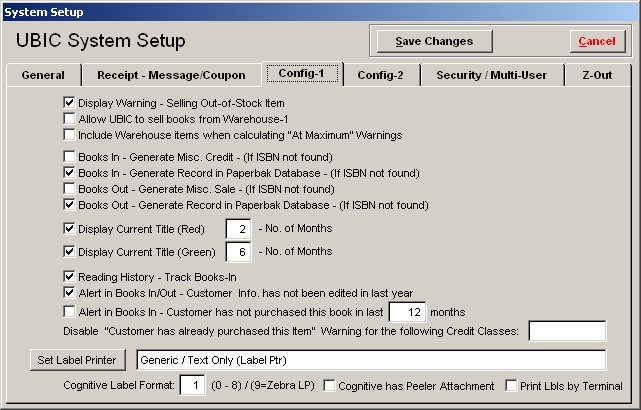The width and height of the screenshot is (641, 410).
Task: Click the Cognitive Label Format number field
Action: (x=193, y=385)
